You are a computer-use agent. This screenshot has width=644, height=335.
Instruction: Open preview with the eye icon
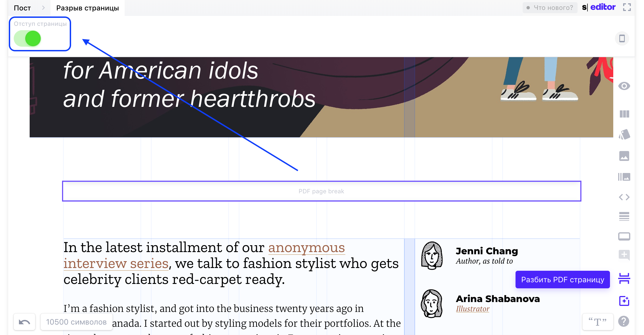coord(625,86)
